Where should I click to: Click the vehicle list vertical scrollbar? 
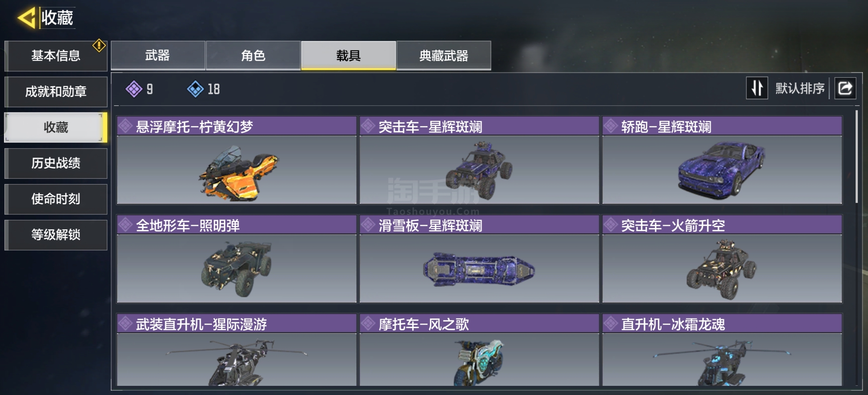857,157
